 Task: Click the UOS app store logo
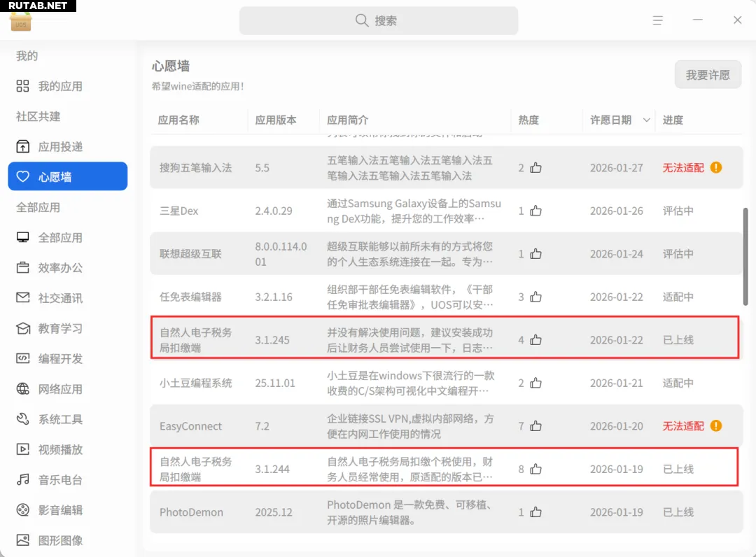pyautogui.click(x=21, y=21)
